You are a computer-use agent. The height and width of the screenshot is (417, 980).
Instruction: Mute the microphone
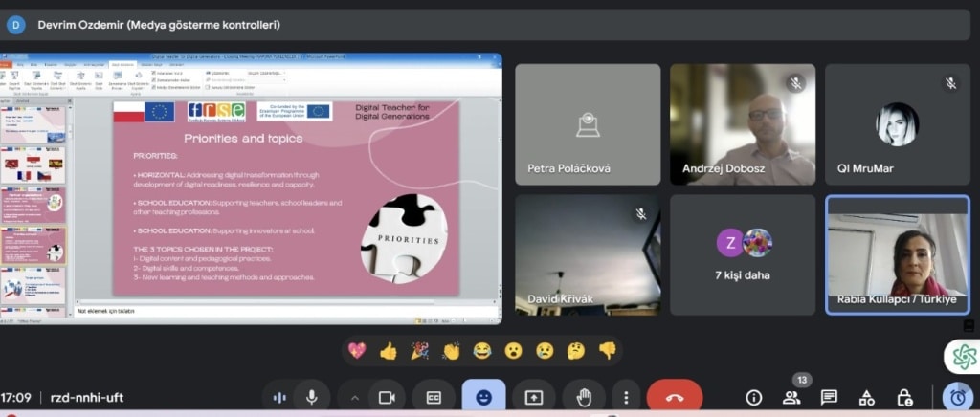[x=312, y=397]
